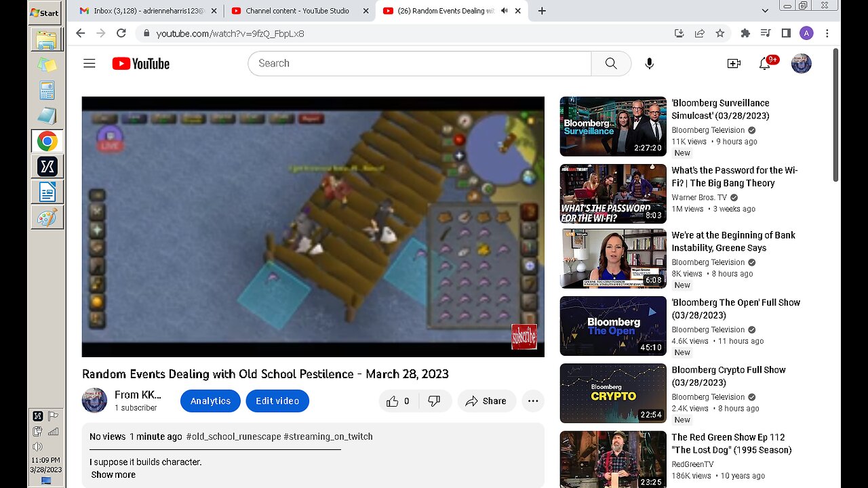The width and height of the screenshot is (868, 488).
Task: Open 'Bloomberg The Open' Full Show title
Action: [x=736, y=308]
